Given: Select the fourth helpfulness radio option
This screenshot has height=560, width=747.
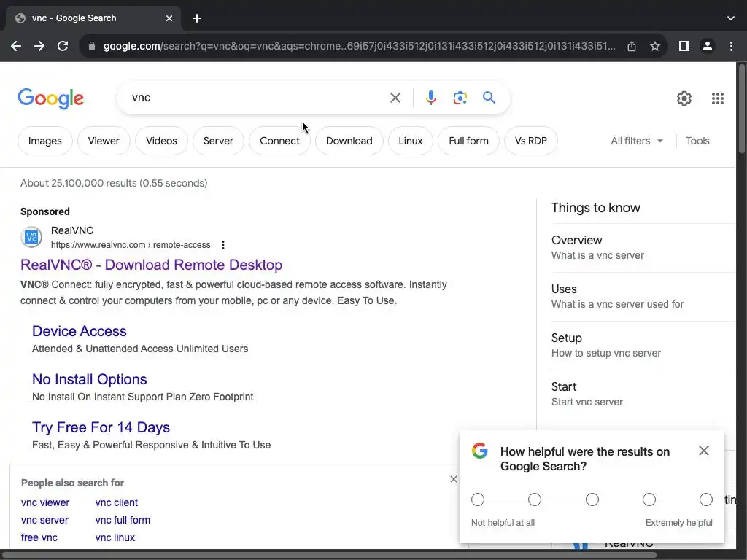Looking at the screenshot, I should tap(649, 499).
